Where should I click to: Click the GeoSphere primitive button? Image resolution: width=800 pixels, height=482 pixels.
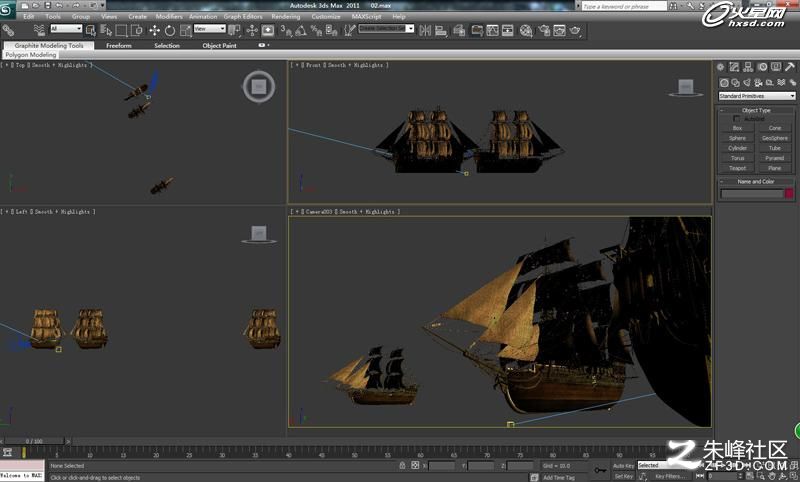click(775, 138)
